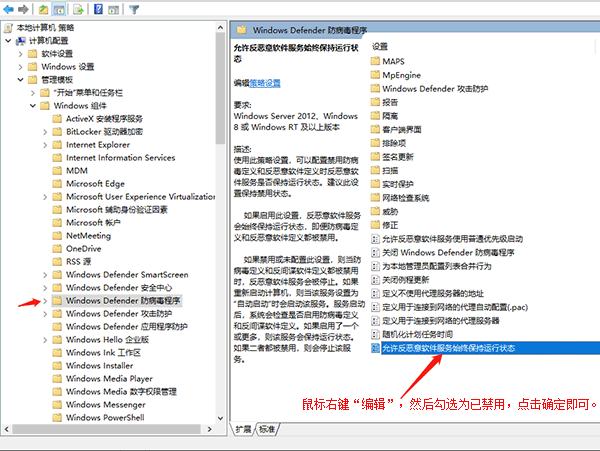The height and width of the screenshot is (451, 600).
Task: Select 定义用于连接到网络的代理服务器 policy
Action: point(441,321)
